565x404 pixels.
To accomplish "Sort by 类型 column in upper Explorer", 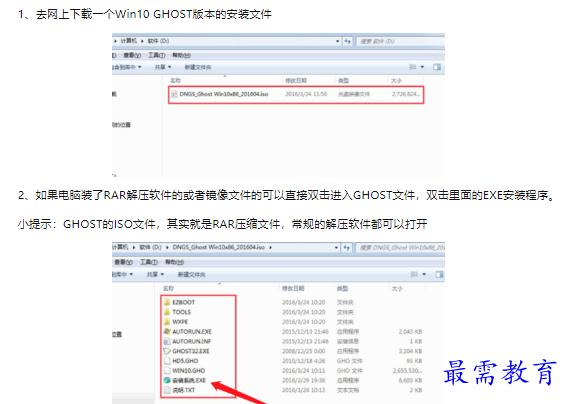I will click(x=343, y=80).
